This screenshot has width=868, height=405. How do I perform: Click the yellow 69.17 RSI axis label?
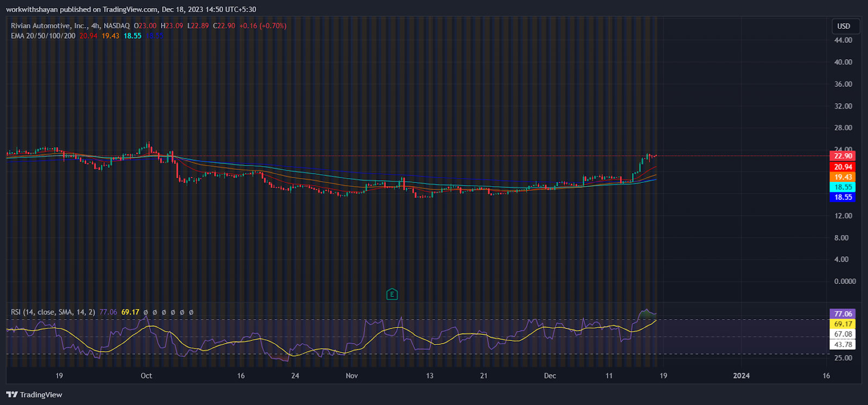tap(843, 324)
